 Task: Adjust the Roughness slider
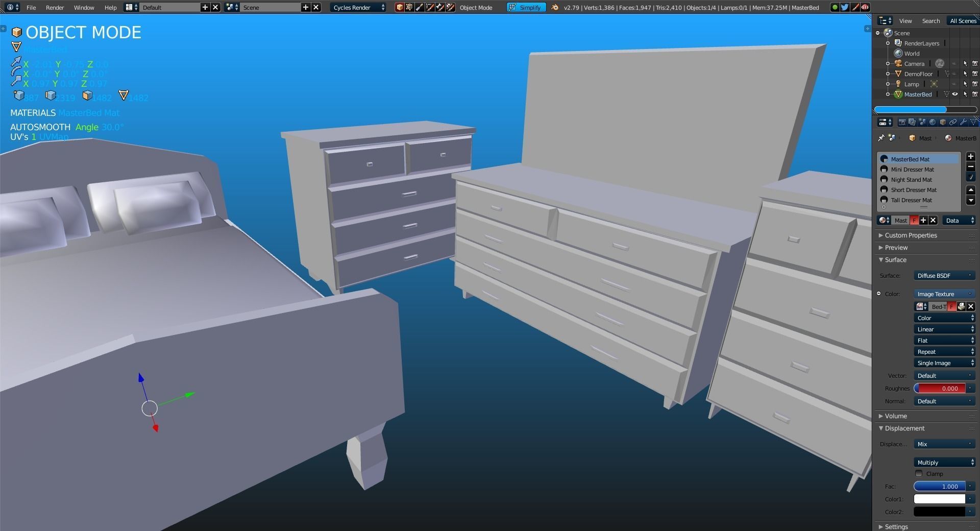pos(940,389)
